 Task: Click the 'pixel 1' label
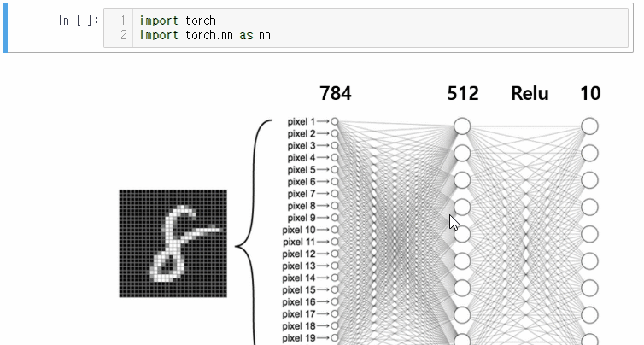[x=301, y=121]
